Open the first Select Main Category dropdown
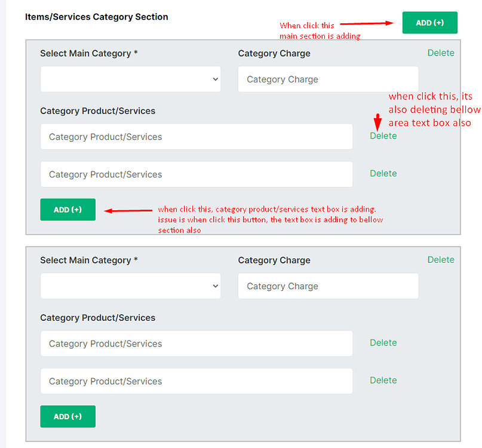This screenshot has height=448, width=482. (130, 79)
